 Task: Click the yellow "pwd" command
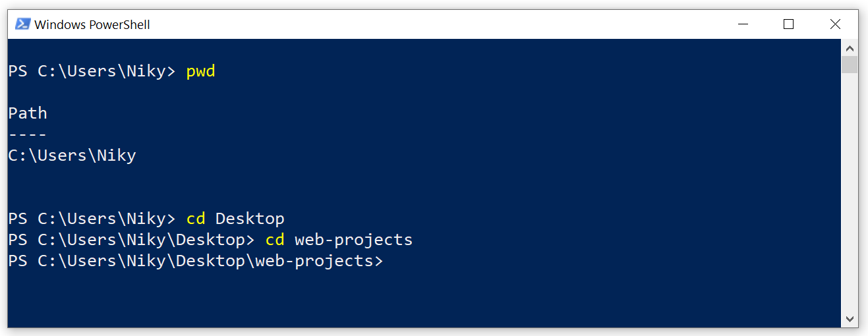point(200,71)
